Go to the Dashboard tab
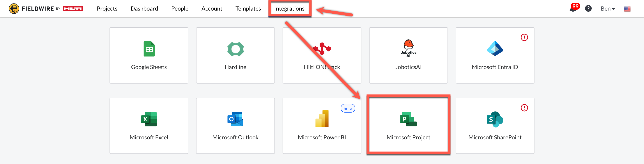 [x=144, y=9]
